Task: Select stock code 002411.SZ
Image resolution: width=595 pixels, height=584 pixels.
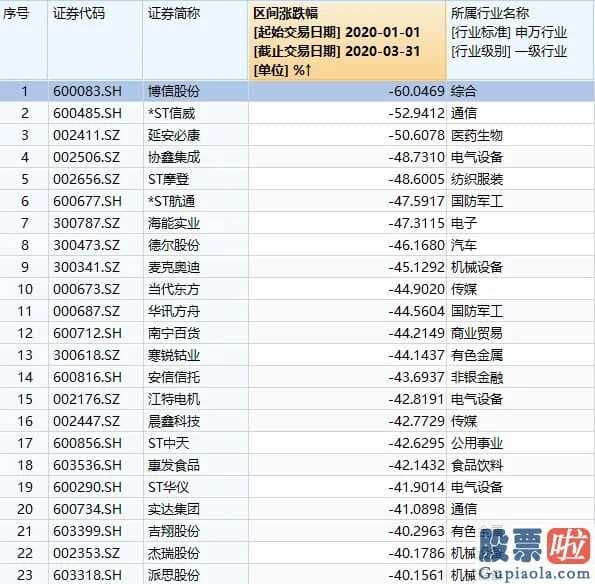Action: [87, 135]
